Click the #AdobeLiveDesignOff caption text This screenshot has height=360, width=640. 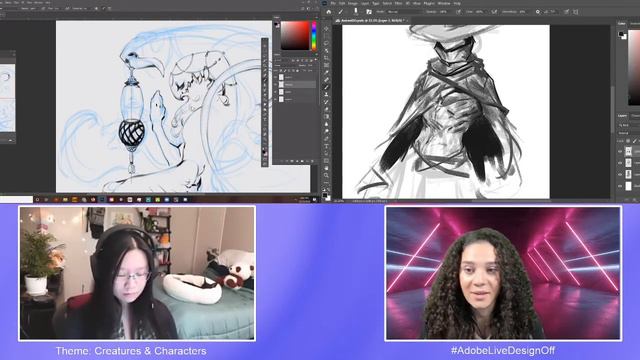[503, 350]
